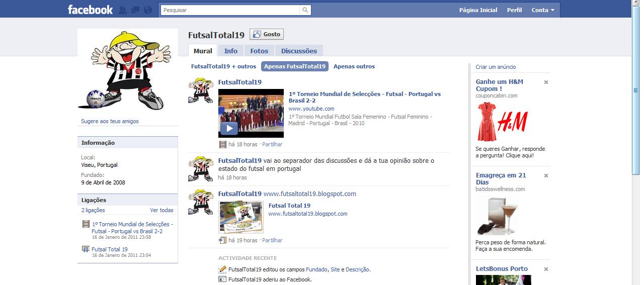This screenshot has height=285, width=644.
Task: Click the search magnifier icon
Action: pyautogui.click(x=305, y=10)
